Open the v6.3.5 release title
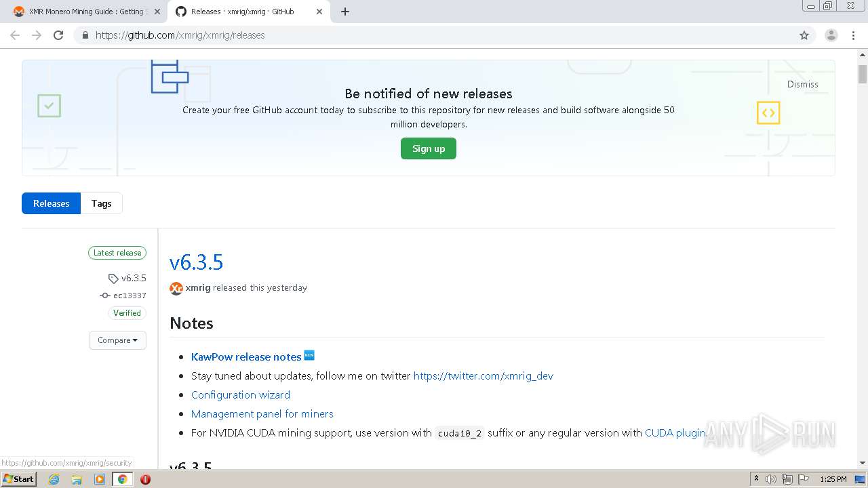Screen dimensions: 868x488 pyautogui.click(x=196, y=262)
